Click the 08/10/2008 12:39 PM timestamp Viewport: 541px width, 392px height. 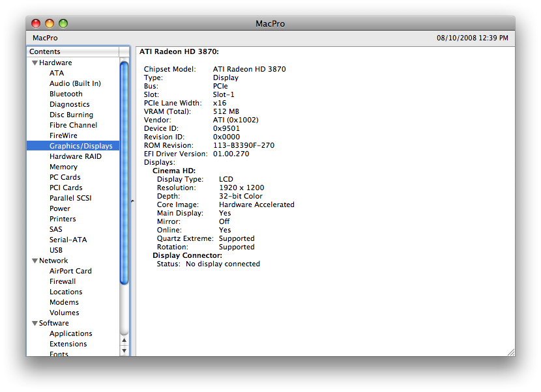pos(473,38)
